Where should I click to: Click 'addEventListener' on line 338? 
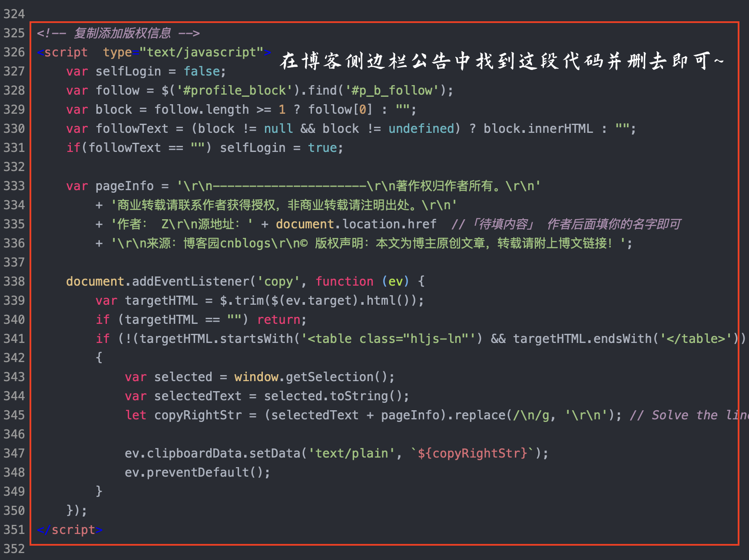[190, 281]
